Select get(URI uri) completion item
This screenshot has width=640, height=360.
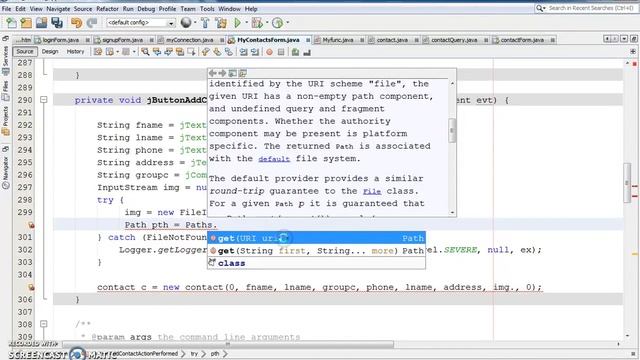316,238
